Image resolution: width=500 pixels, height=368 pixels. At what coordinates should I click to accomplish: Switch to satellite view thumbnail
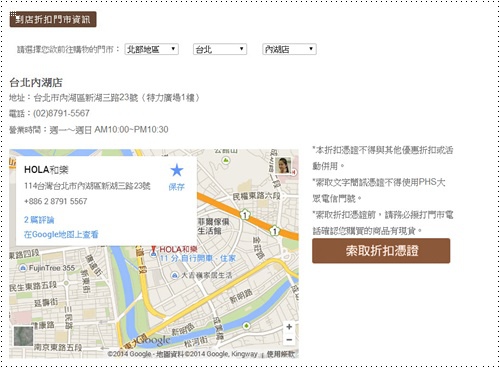tap(23, 336)
